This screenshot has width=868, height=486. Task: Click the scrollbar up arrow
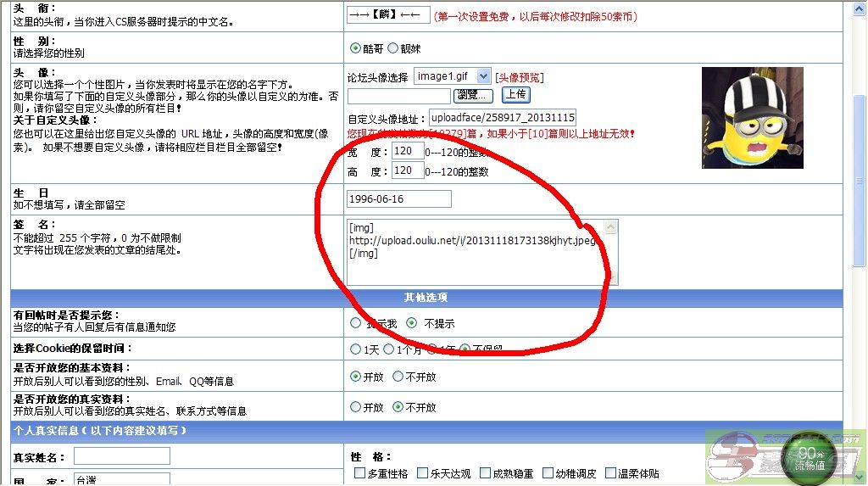point(860,8)
